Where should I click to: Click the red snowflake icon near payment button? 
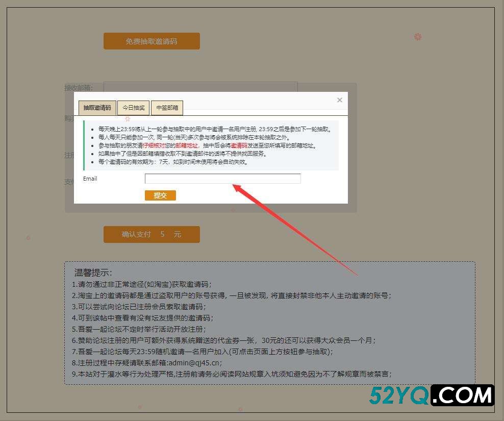pyautogui.click(x=28, y=237)
